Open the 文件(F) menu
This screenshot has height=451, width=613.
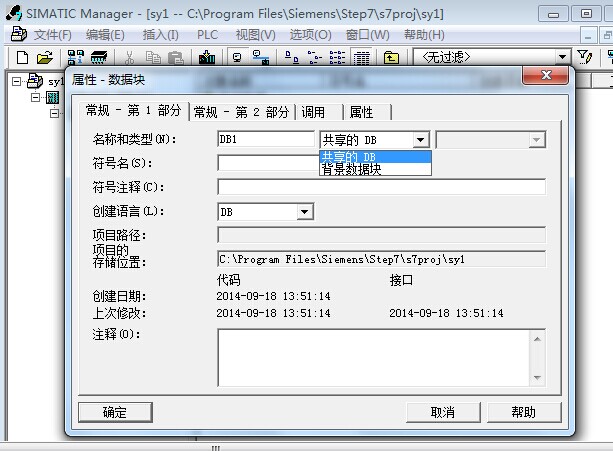coord(52,35)
